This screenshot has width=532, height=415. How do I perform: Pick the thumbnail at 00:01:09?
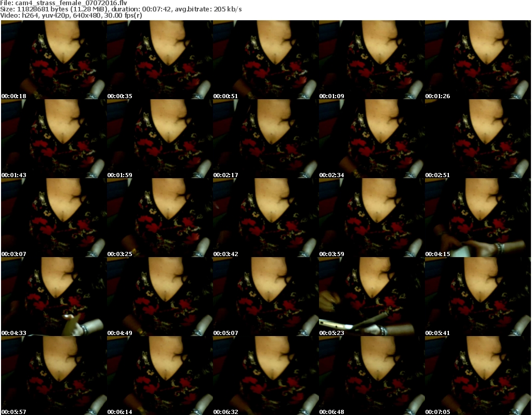coord(371,60)
